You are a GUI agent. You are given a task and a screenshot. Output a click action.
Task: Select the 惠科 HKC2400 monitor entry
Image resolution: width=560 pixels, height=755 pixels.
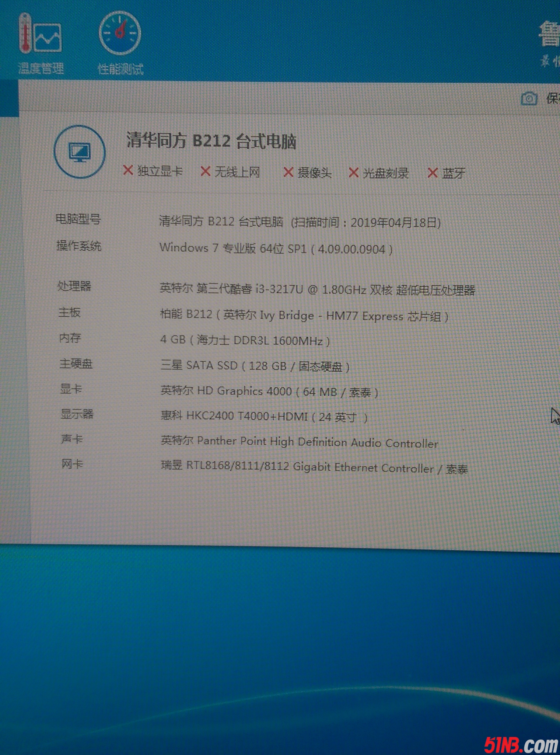264,417
